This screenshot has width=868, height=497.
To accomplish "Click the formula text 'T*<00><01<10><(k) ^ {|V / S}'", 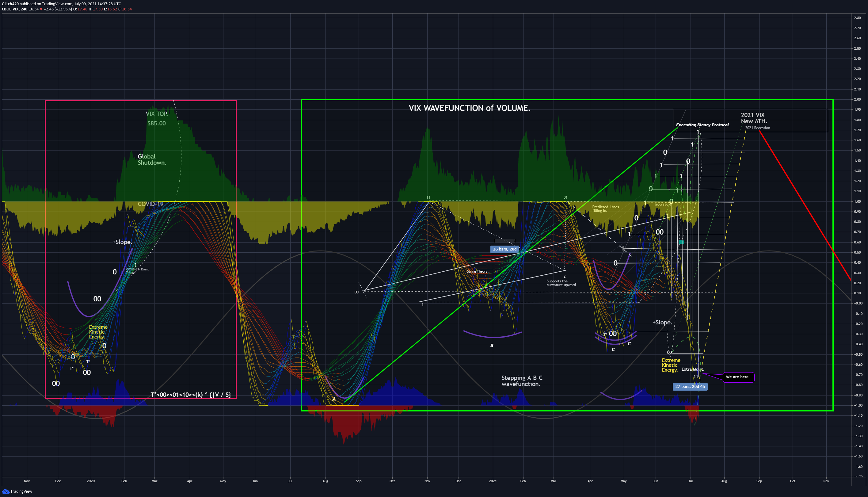I will [x=191, y=395].
